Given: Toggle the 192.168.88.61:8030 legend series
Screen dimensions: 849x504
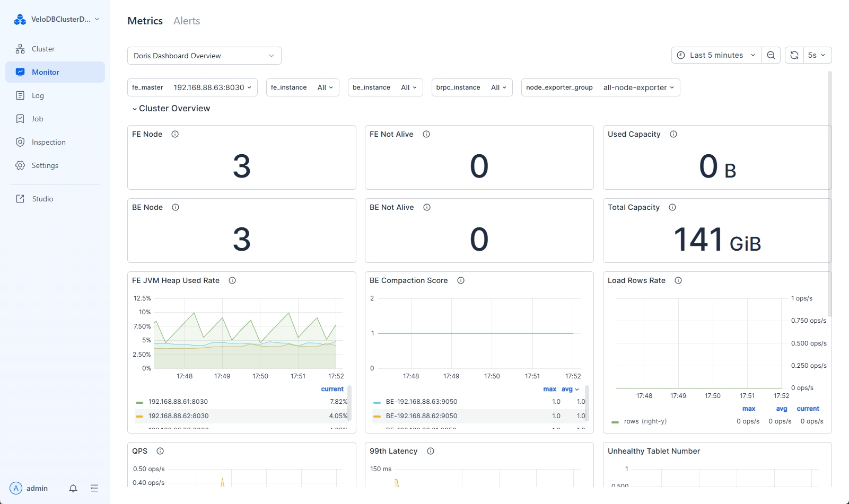Looking at the screenshot, I should coord(178,402).
